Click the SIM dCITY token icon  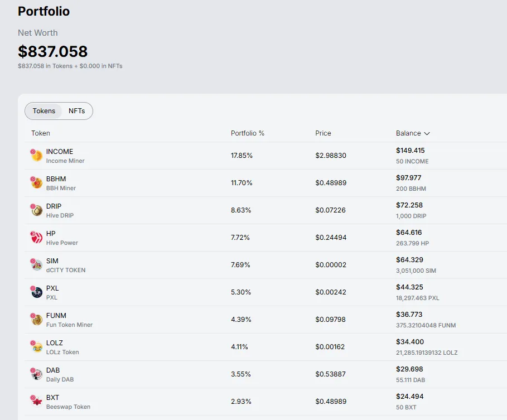click(37, 265)
